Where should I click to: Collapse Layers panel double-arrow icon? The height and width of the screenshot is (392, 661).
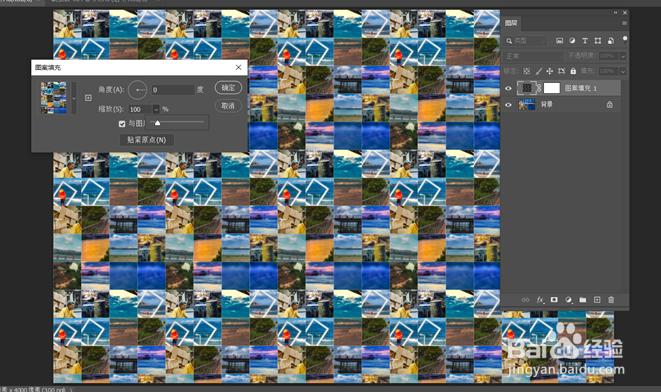[x=616, y=13]
